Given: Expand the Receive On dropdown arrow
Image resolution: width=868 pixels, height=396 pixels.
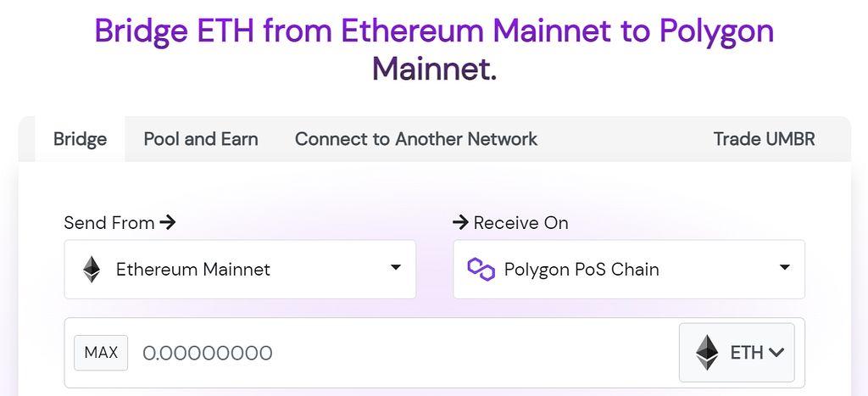Looking at the screenshot, I should pos(784,267).
